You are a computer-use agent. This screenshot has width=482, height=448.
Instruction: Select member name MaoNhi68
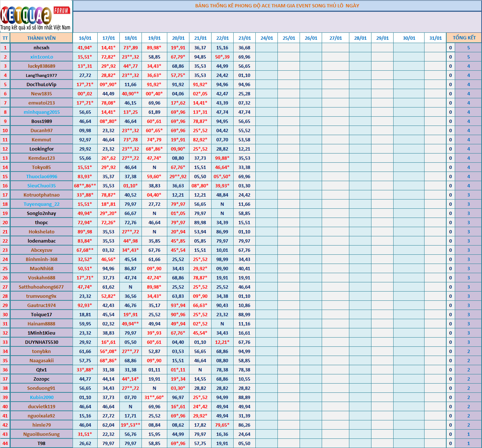41,268
